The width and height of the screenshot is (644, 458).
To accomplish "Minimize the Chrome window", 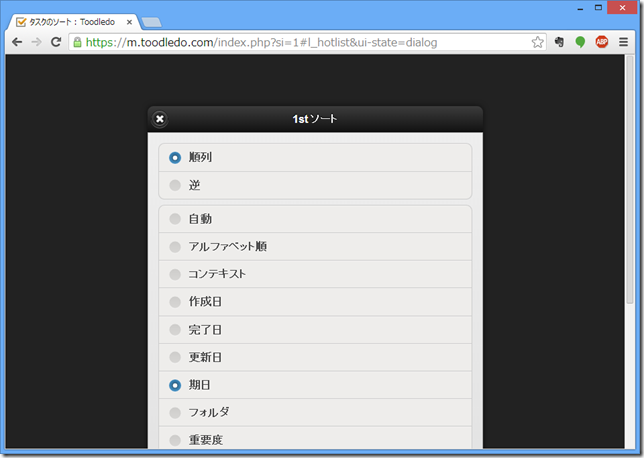I will [x=580, y=8].
